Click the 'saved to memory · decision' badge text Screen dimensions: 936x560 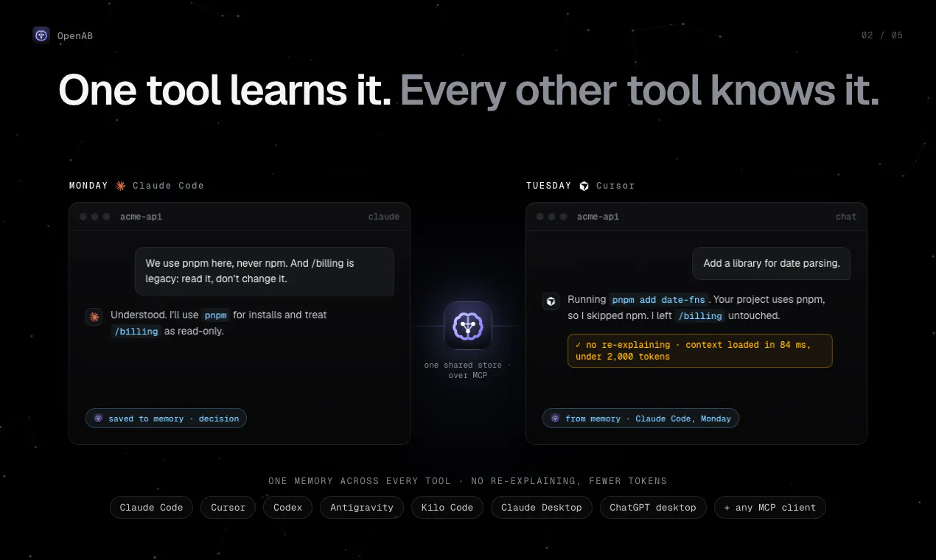(x=174, y=419)
